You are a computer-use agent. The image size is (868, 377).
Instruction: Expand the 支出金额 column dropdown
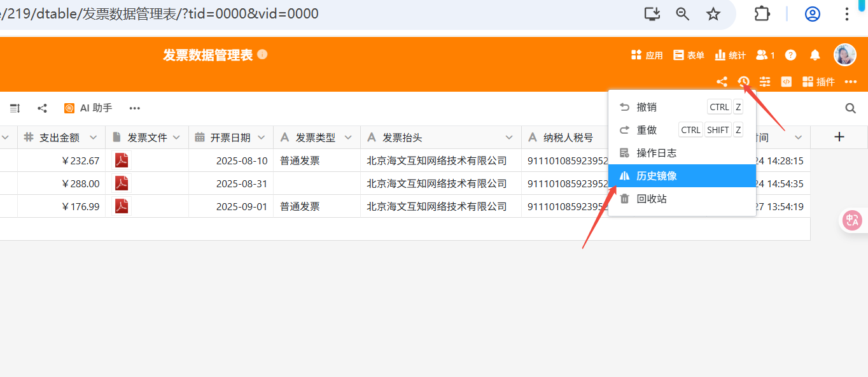94,138
